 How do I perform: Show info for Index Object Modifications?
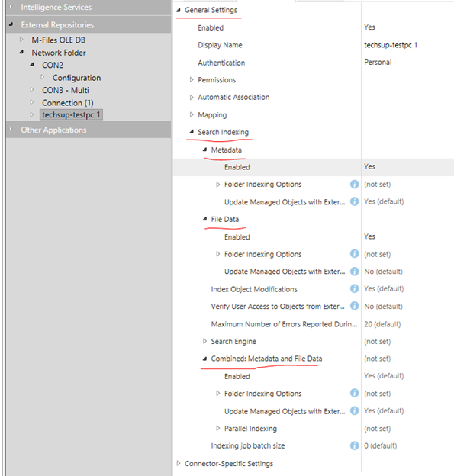354,288
